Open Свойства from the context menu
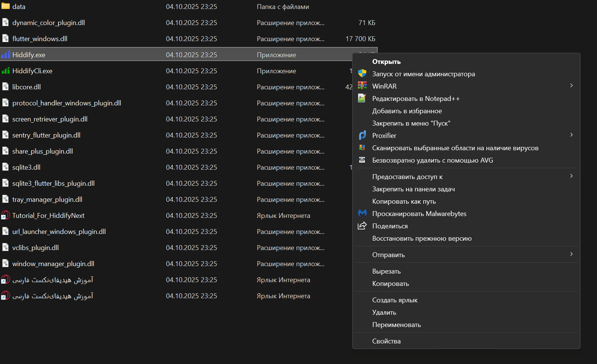This screenshot has height=364, width=597. (386, 341)
